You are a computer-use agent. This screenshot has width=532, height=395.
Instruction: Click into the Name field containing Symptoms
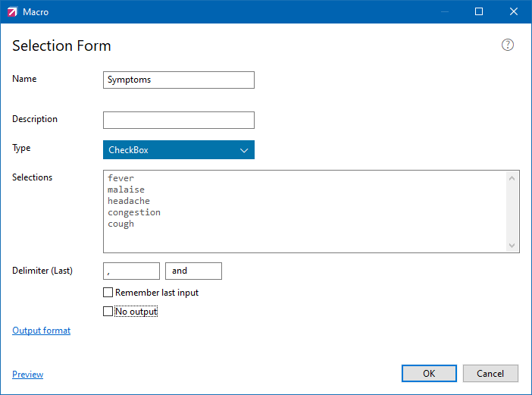pos(179,80)
